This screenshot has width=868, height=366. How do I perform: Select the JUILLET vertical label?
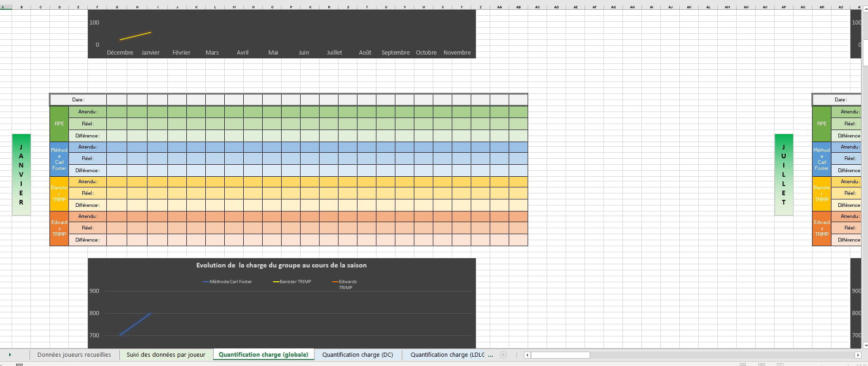click(x=784, y=175)
